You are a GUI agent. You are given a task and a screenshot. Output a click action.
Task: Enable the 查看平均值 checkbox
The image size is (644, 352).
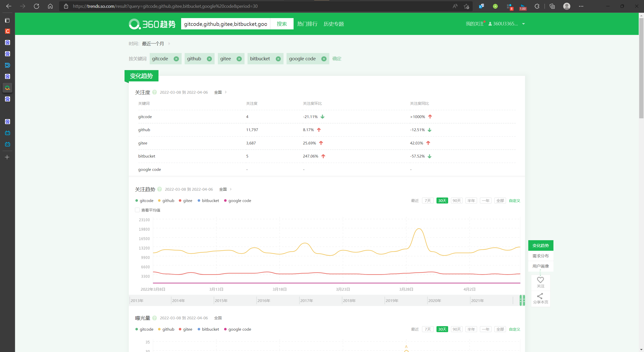[x=137, y=210]
